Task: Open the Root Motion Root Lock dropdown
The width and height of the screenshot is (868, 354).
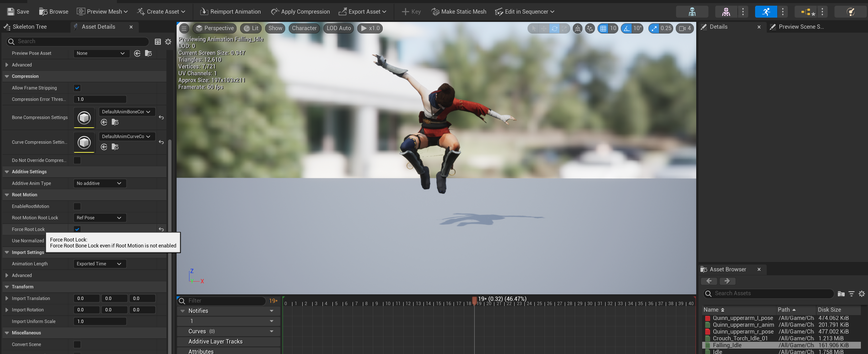Action: (x=100, y=218)
